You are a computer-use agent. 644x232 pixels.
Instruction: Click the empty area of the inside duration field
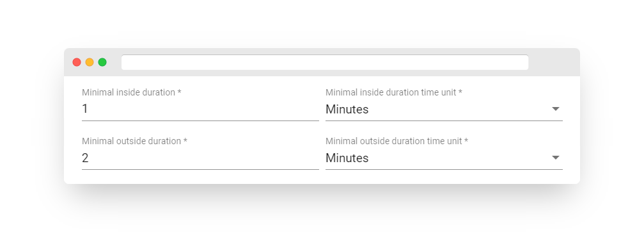pyautogui.click(x=205, y=110)
